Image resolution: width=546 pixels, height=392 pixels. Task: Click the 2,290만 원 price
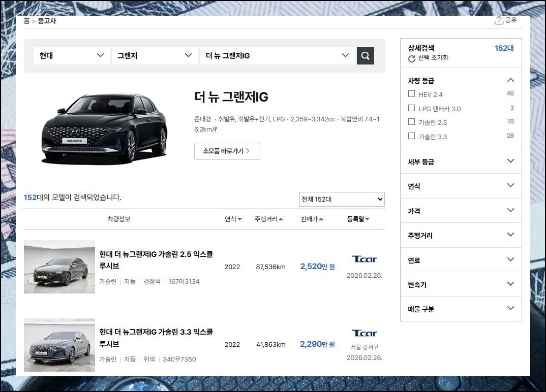tap(318, 344)
